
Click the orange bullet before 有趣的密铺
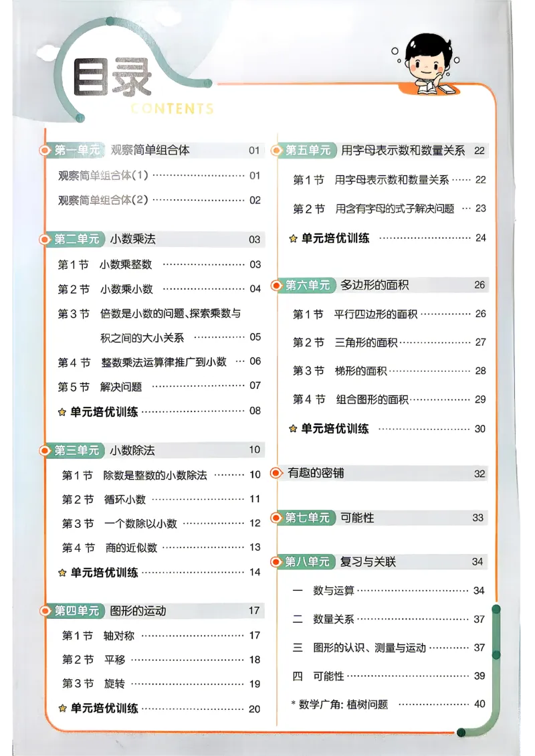pyautogui.click(x=276, y=473)
